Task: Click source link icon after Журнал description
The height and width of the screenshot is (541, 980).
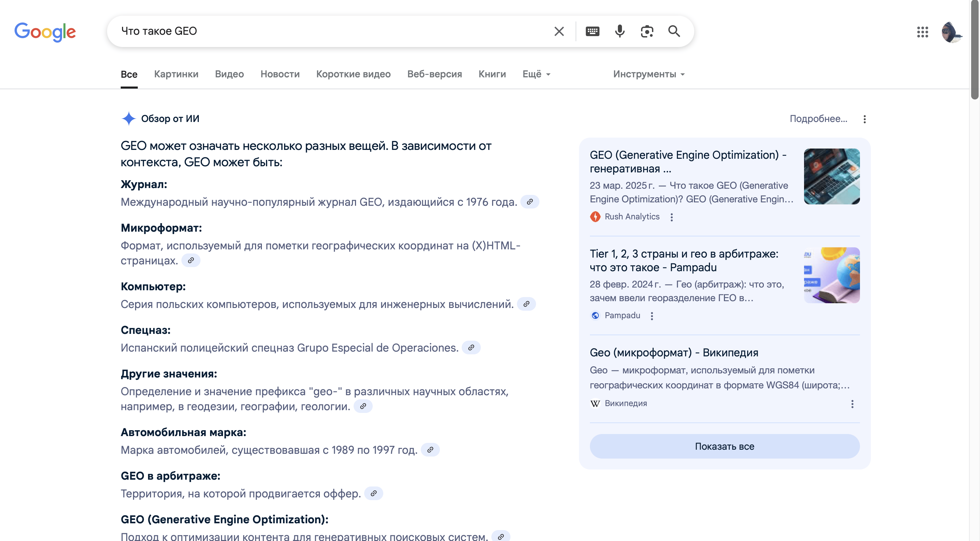Action: [530, 202]
